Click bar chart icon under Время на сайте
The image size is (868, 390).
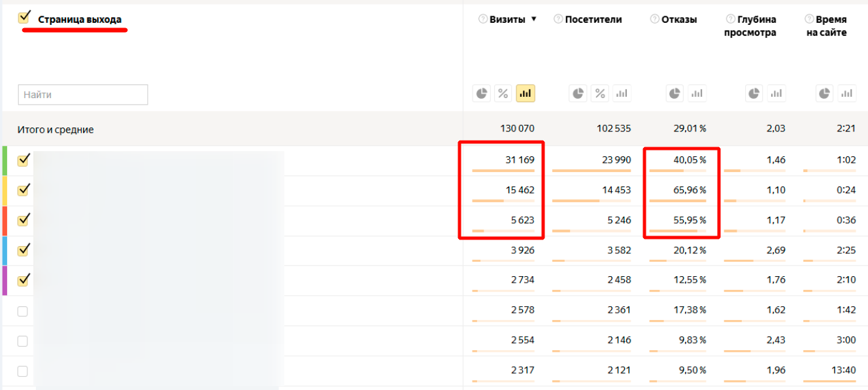pyautogui.click(x=847, y=94)
